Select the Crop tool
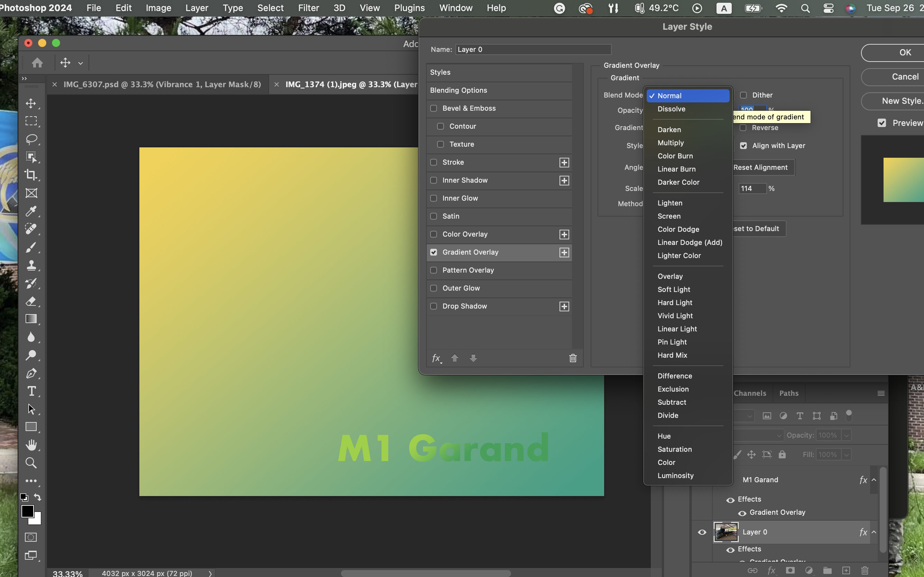Screen dimensions: 924x577 (31, 175)
